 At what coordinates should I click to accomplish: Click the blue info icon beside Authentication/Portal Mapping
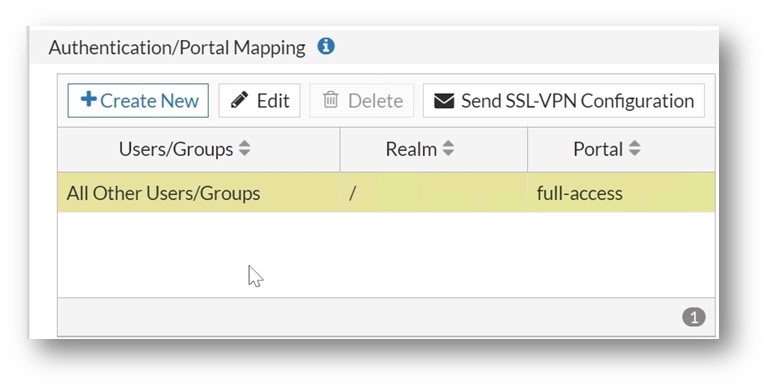326,46
